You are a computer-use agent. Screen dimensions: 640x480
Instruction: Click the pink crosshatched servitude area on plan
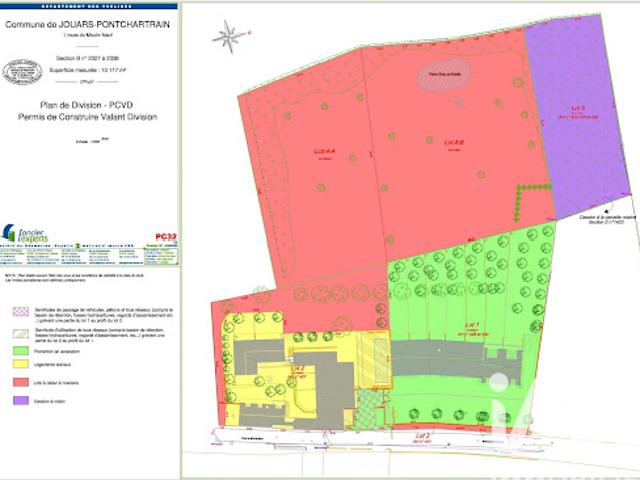pyautogui.click(x=369, y=409)
